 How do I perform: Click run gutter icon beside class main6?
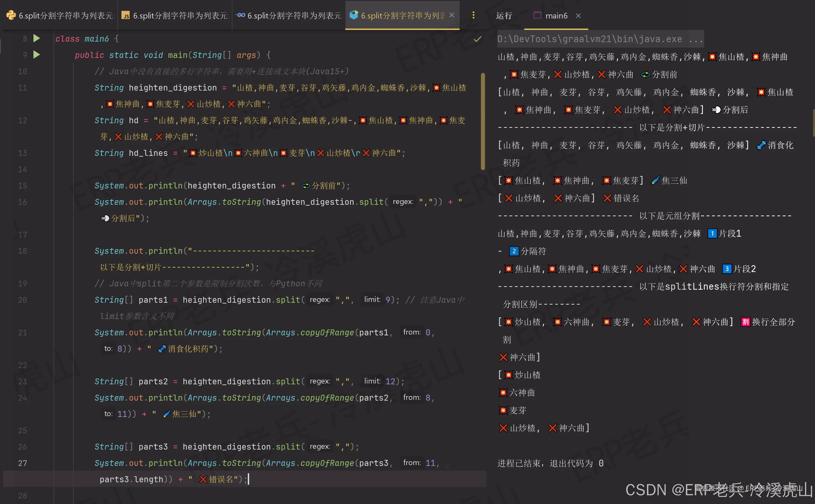[x=37, y=38]
